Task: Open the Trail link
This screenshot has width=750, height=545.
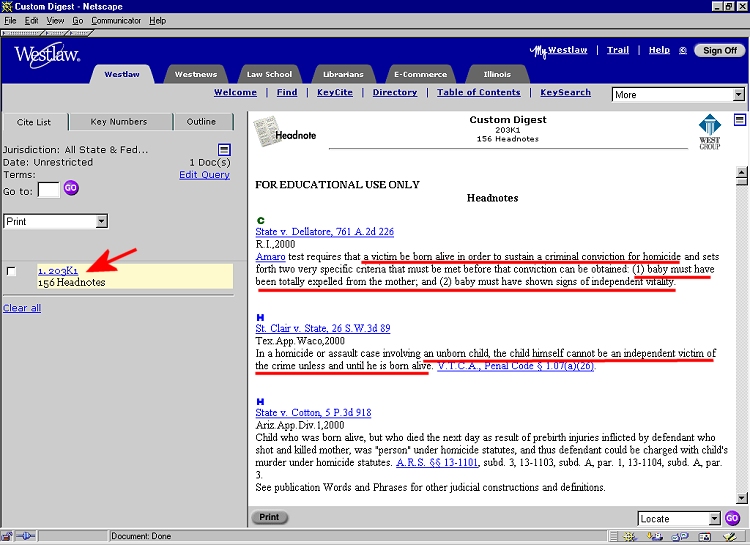Action: tap(618, 50)
